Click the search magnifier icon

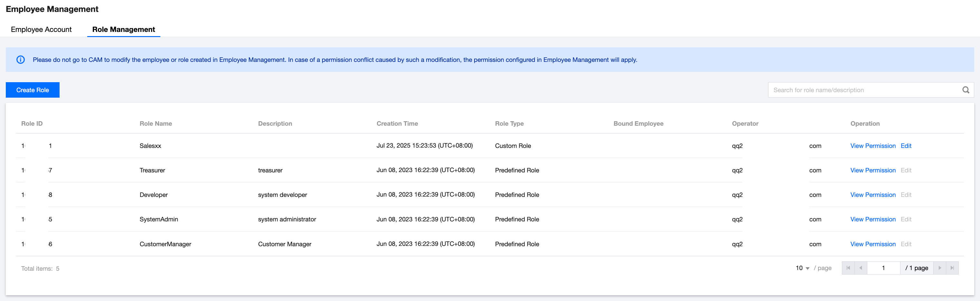click(966, 90)
